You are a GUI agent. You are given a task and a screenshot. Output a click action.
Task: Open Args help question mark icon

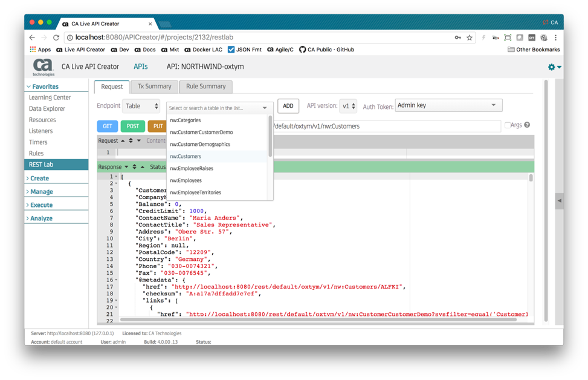point(527,125)
